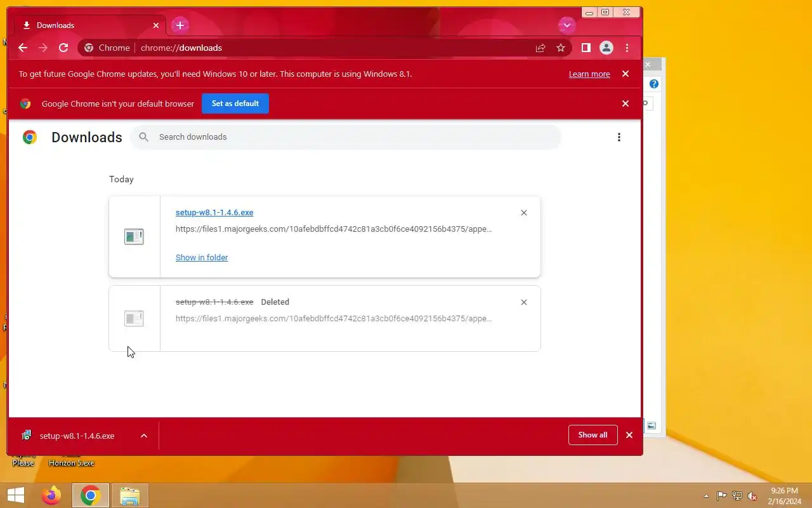The image size is (812, 508).
Task: Open the Downloads page more actions menu
Action: point(619,137)
